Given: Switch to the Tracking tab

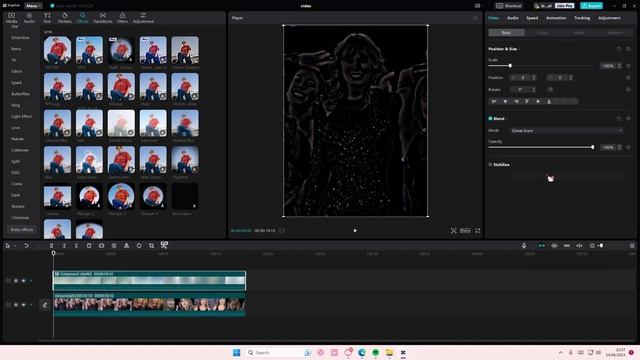Looking at the screenshot, I should (582, 18).
